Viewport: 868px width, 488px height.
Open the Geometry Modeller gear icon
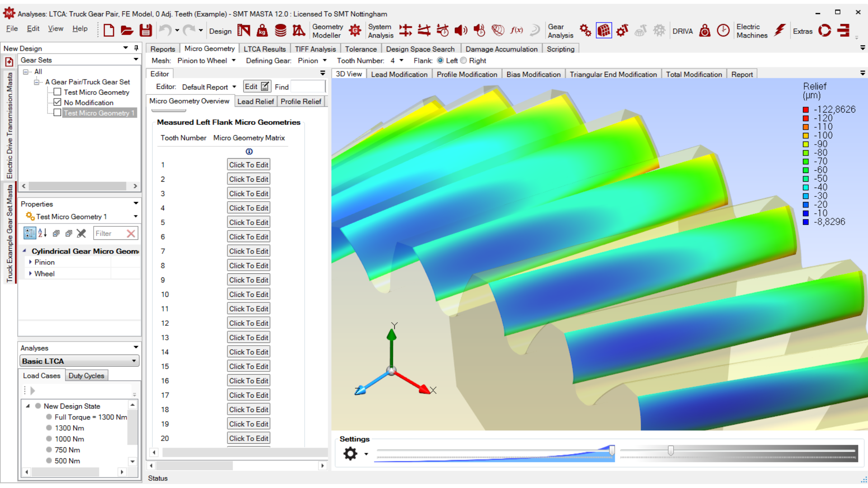[x=355, y=31]
